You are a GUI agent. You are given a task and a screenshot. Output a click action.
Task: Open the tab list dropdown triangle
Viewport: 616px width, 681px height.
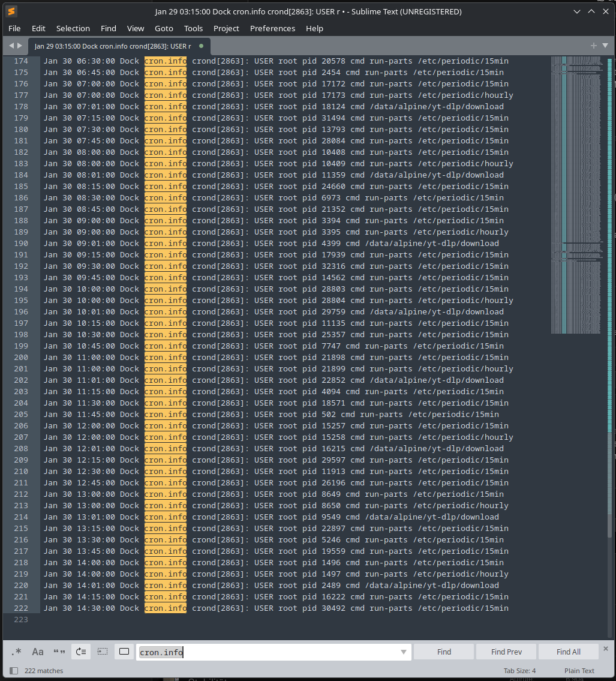605,46
